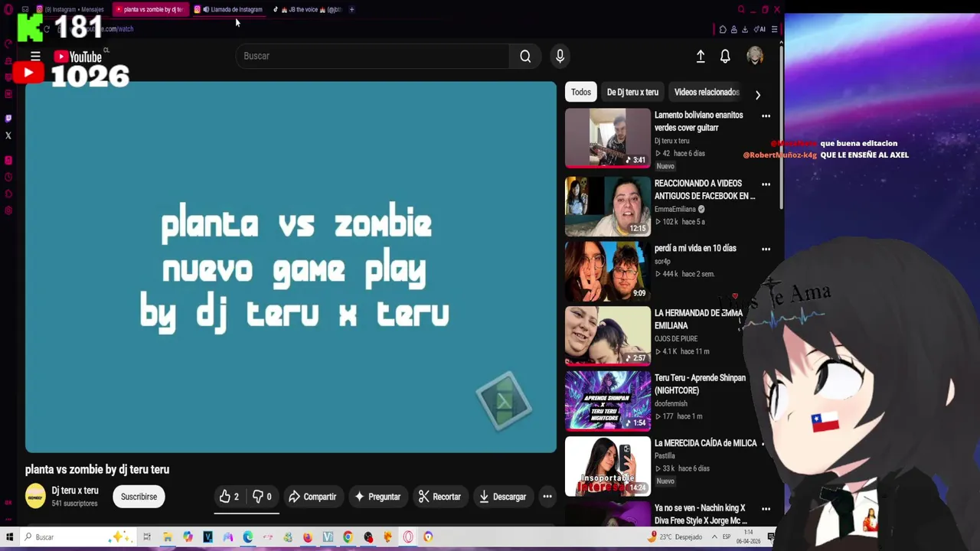Click the Opera AI toolbar button

click(760, 29)
